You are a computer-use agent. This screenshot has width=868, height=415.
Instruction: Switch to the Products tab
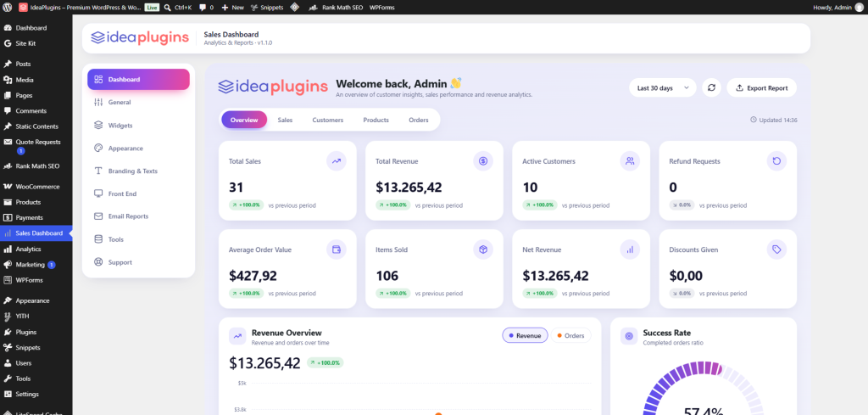(376, 120)
